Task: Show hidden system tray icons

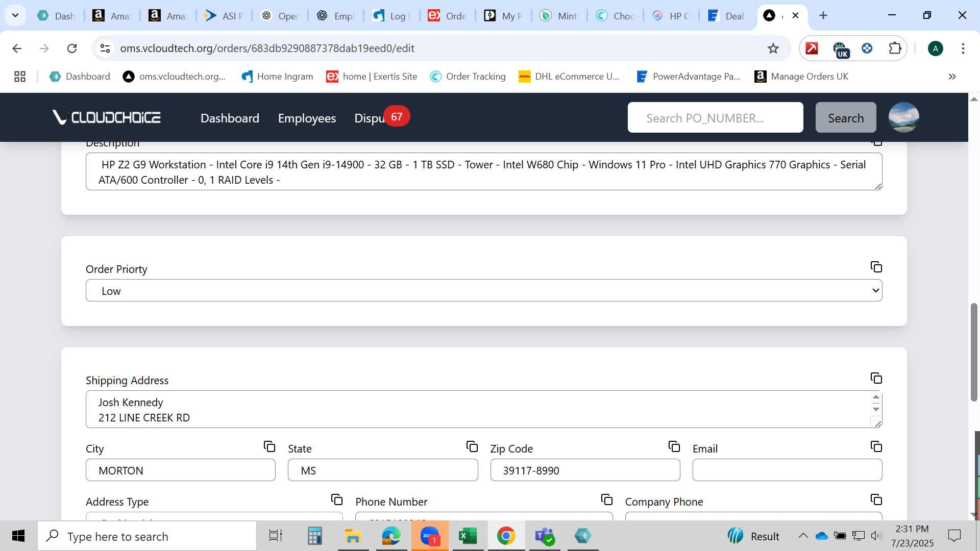Action: click(x=803, y=536)
